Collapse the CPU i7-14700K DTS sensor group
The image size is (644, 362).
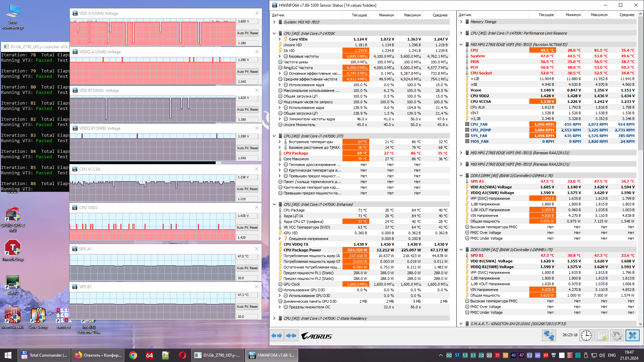coord(274,136)
